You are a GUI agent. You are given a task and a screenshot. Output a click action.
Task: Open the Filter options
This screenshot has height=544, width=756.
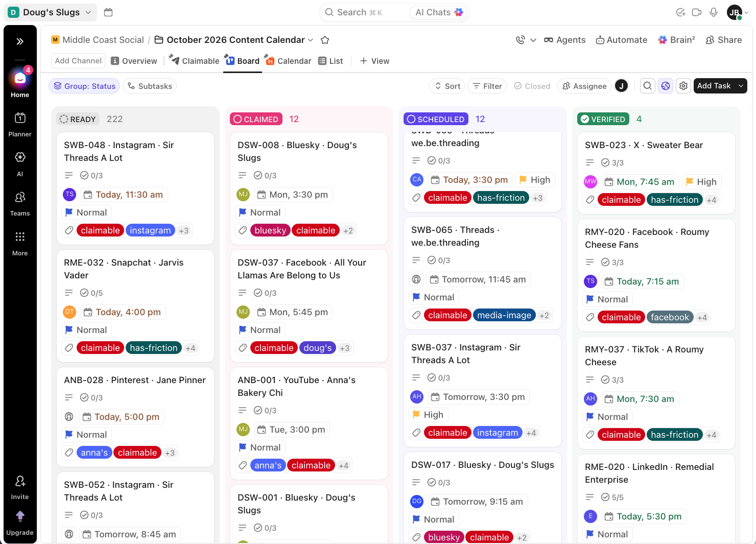487,86
